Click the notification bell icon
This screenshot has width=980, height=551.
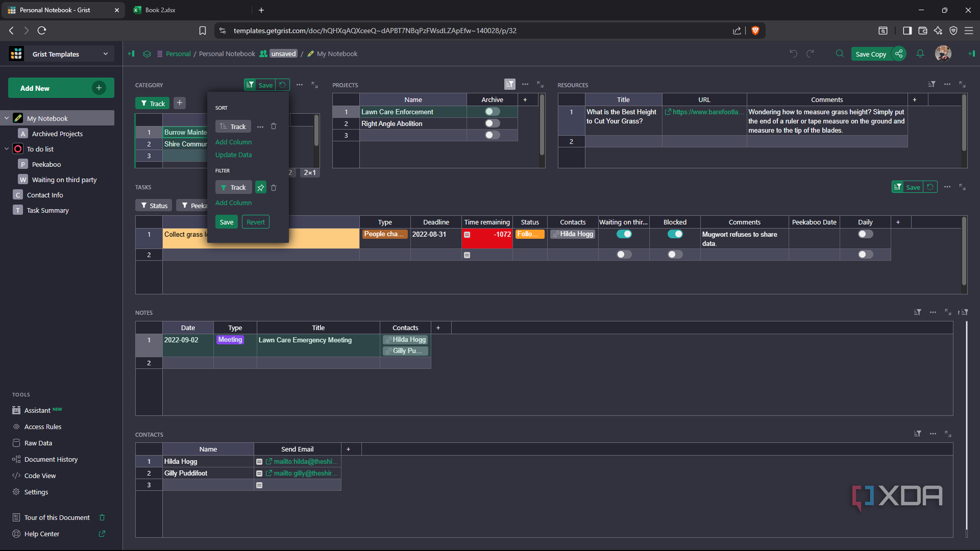[920, 53]
